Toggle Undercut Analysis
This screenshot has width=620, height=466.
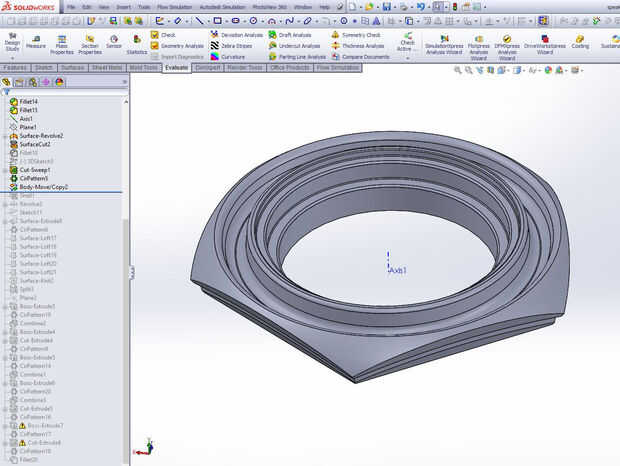(x=294, y=46)
